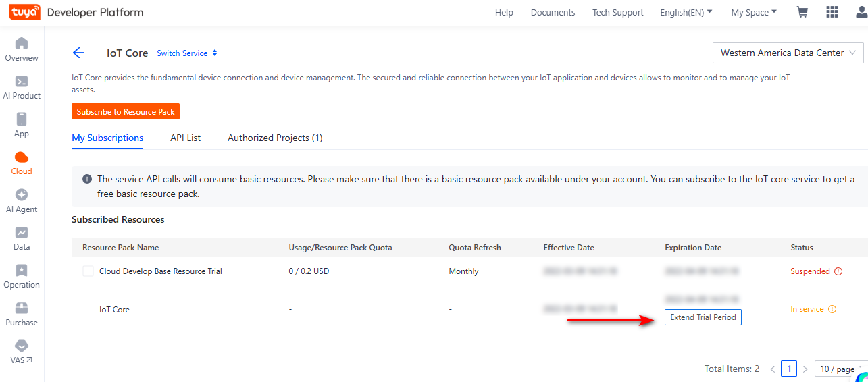Switch to My Subscriptions tab

pyautogui.click(x=107, y=138)
